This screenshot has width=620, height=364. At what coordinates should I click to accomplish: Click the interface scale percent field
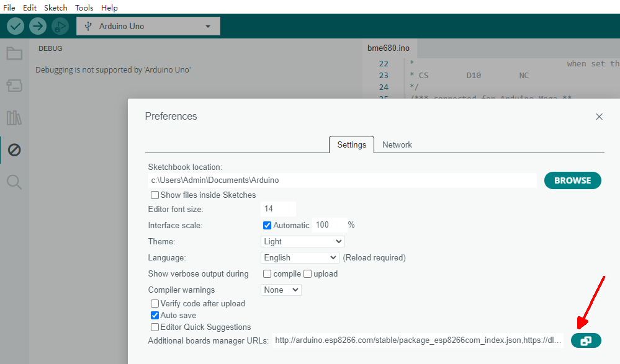click(330, 225)
